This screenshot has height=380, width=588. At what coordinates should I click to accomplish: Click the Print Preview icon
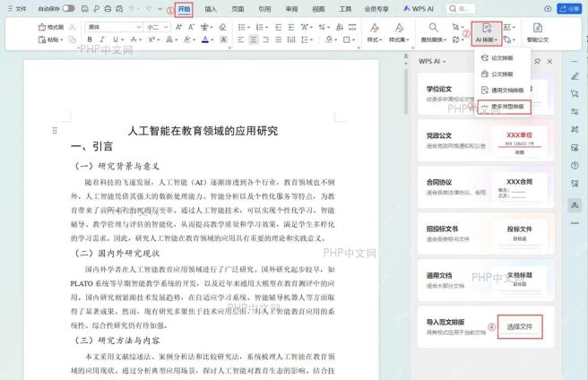tap(119, 8)
